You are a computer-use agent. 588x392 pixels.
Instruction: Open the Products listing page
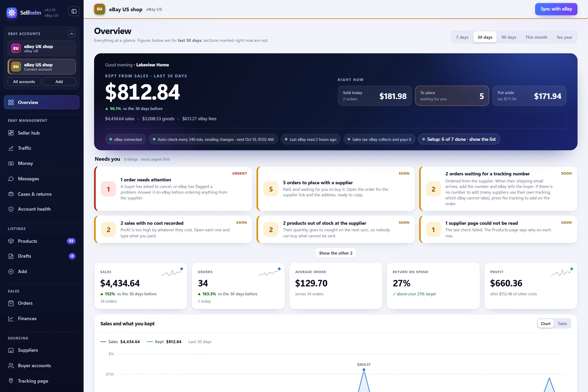42,241
